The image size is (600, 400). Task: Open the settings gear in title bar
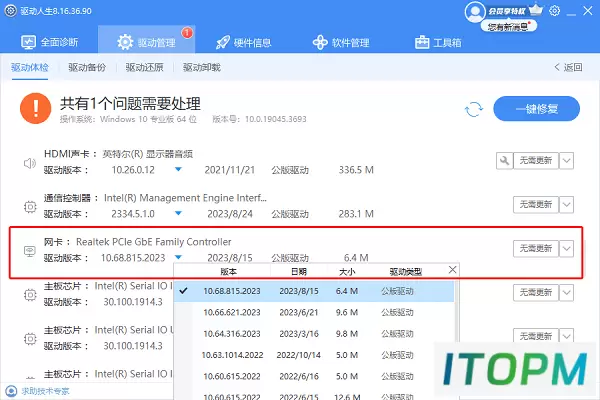[x=554, y=11]
